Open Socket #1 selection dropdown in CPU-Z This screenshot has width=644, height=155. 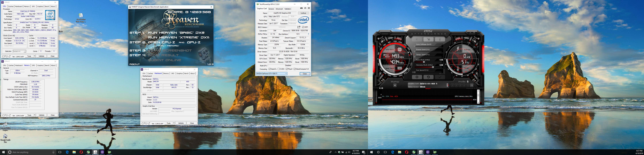(x=20, y=51)
